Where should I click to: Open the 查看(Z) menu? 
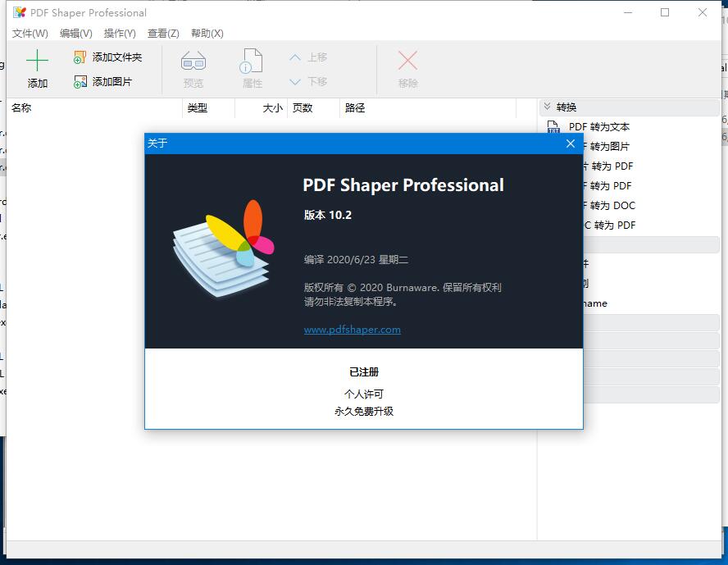tap(162, 34)
